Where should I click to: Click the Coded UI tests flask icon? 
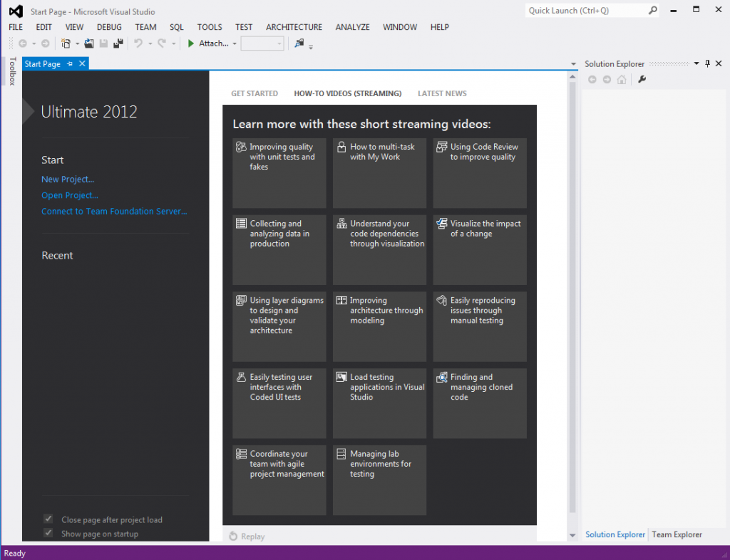pyautogui.click(x=241, y=377)
